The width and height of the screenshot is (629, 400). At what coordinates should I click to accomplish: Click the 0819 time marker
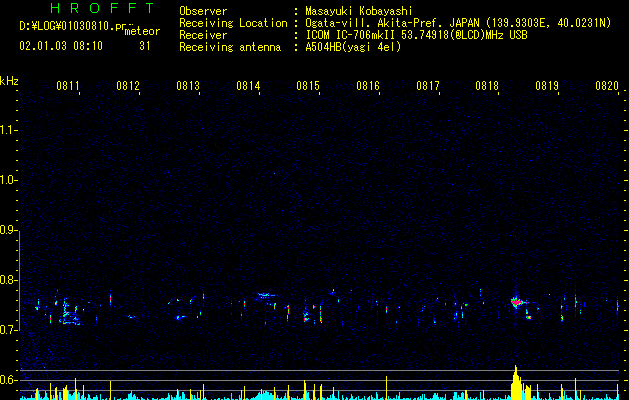pyautogui.click(x=547, y=85)
